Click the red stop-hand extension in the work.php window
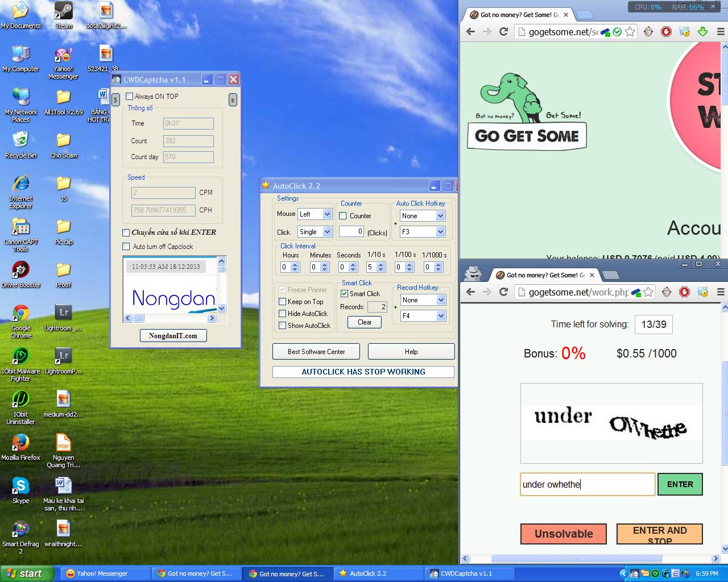Screen dimensions: 728x582 click(x=684, y=292)
